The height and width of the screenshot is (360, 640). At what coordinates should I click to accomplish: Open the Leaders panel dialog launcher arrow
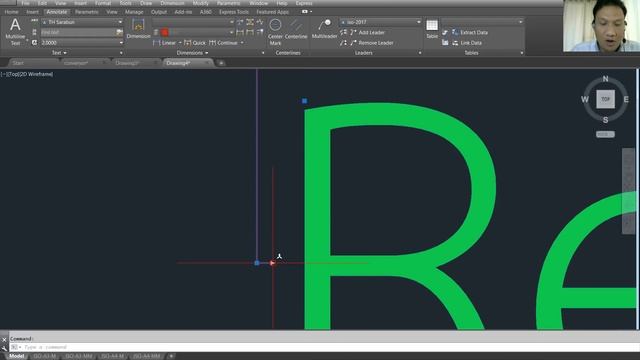point(420,53)
